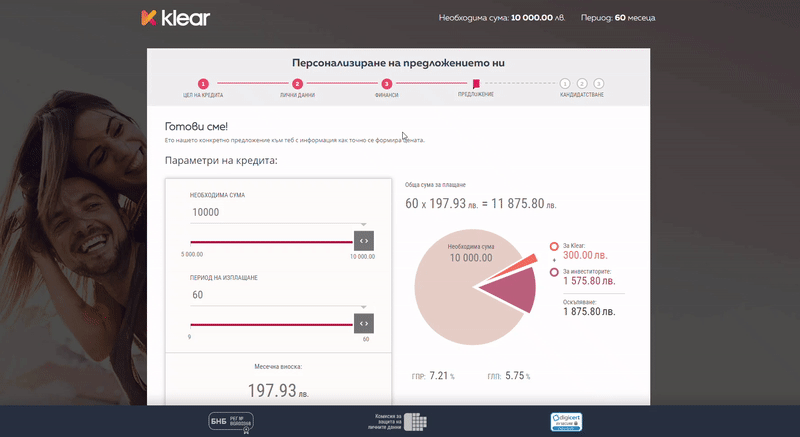Click the period field showing 60
800x437 pixels.
(x=270, y=296)
